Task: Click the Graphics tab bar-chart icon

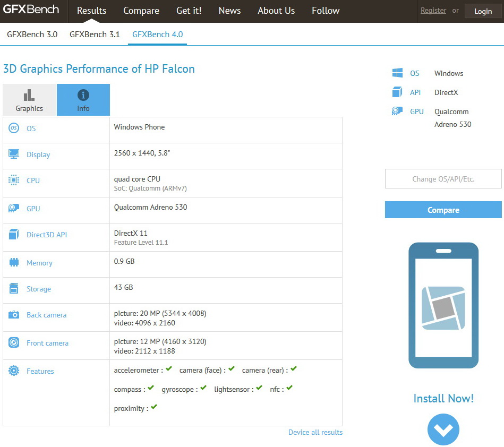Action: point(29,95)
